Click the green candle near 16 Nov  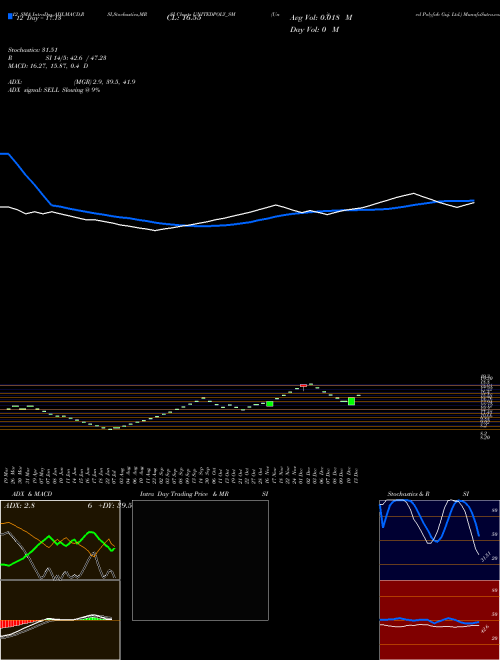[270, 404]
